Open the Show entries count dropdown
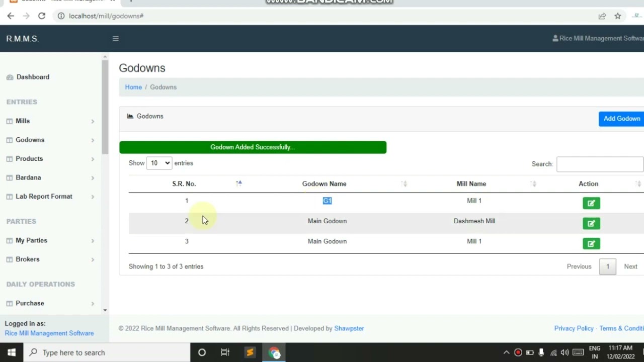The height and width of the screenshot is (362, 644). (x=159, y=163)
